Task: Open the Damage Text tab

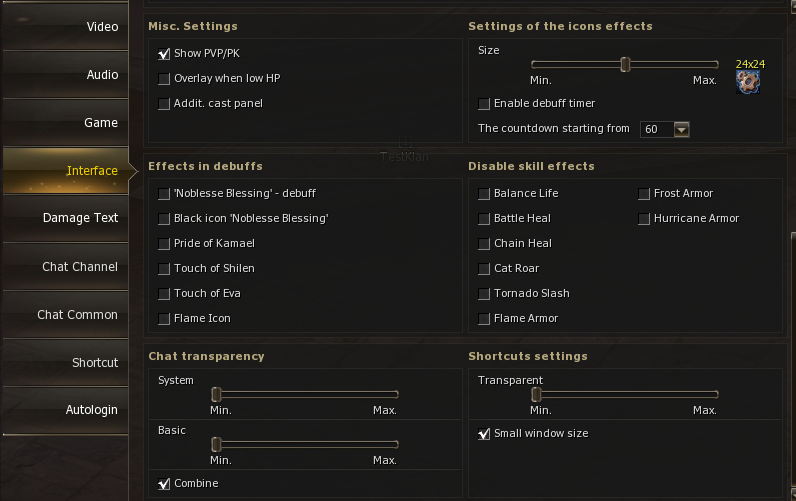Action: (65, 218)
